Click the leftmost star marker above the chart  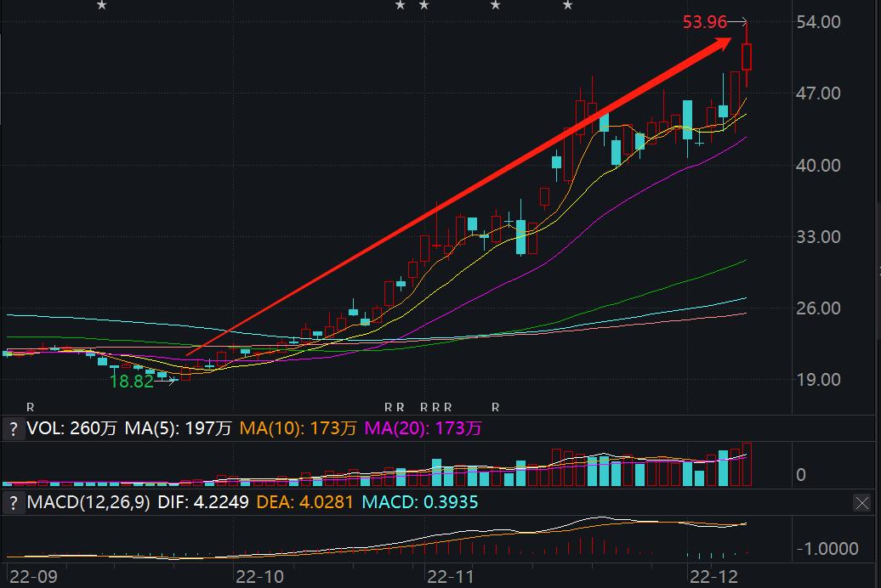click(x=101, y=7)
